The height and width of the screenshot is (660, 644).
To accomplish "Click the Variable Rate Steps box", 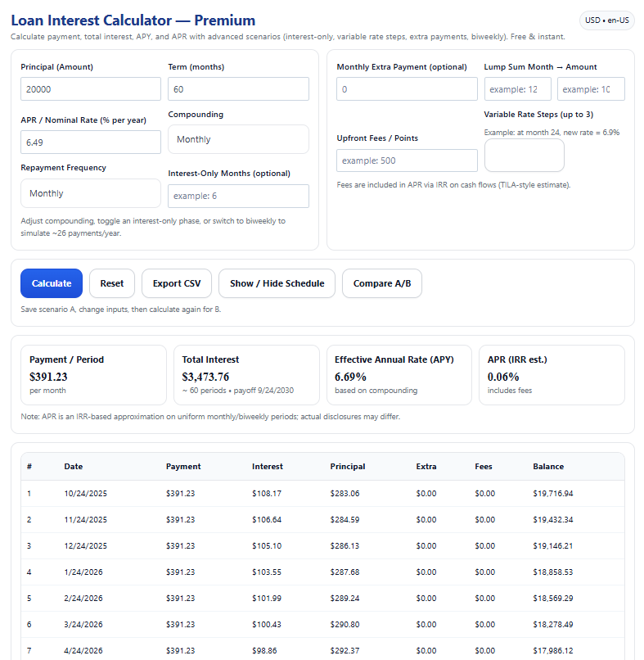I will 524,156.
